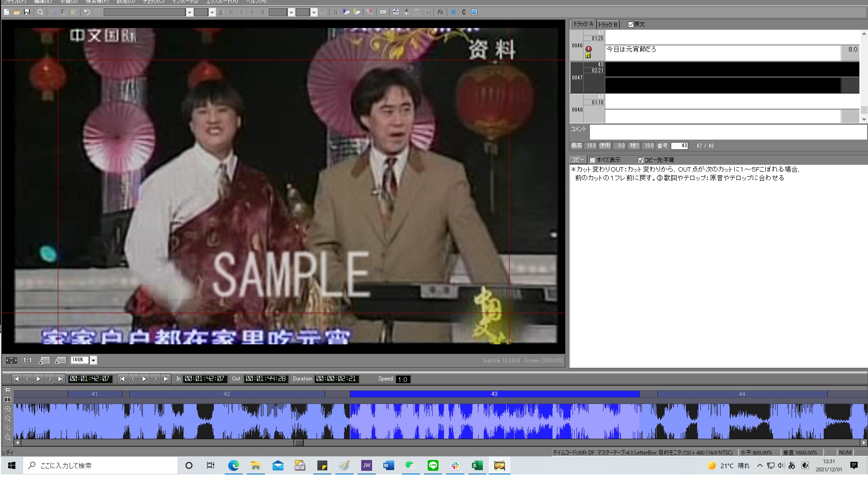Click the blue M toolbar icon
Viewport: 868px width, 488px height.
click(453, 12)
